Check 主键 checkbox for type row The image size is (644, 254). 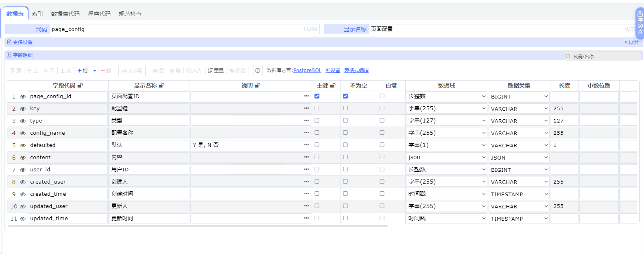click(x=317, y=120)
